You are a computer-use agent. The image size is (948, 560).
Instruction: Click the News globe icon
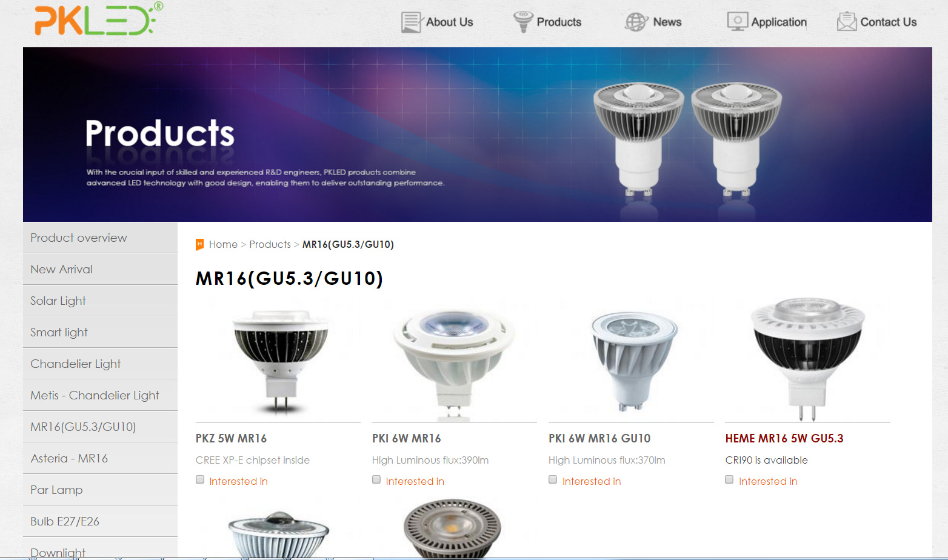point(636,22)
